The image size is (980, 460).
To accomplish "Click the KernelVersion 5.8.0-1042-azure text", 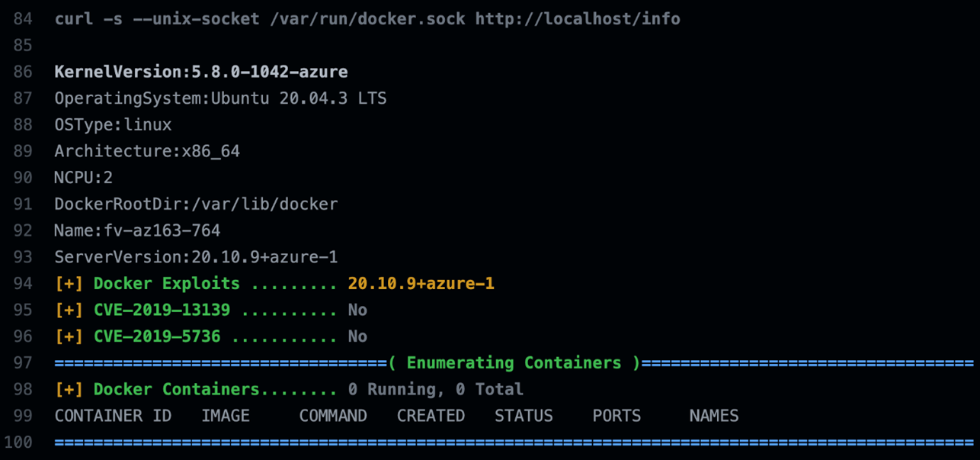I will (200, 72).
